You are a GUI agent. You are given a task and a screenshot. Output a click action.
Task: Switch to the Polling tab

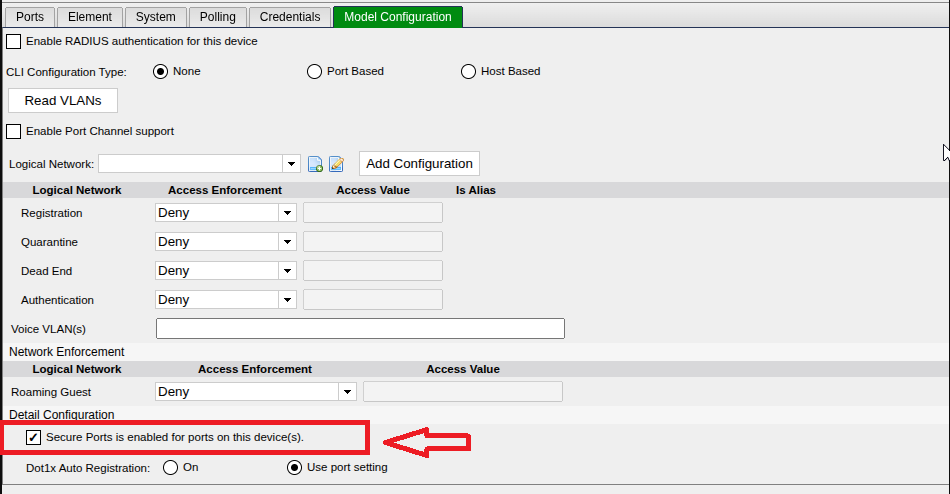(x=218, y=17)
